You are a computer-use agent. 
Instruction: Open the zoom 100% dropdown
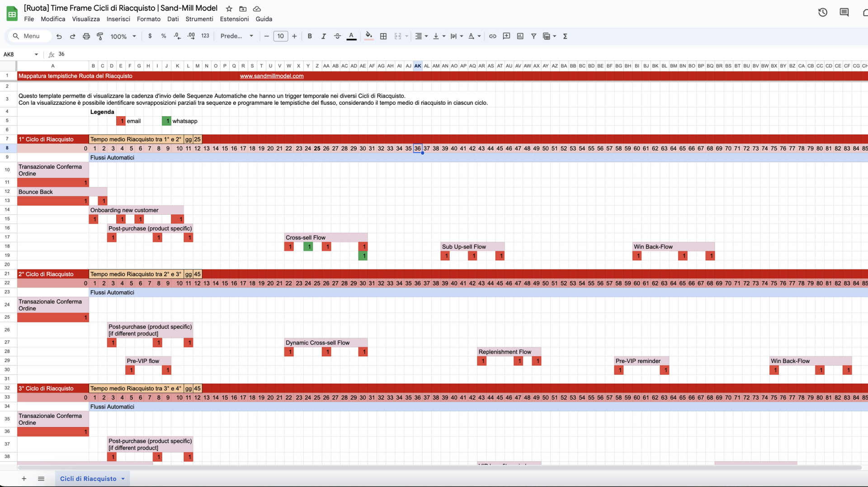coord(123,36)
